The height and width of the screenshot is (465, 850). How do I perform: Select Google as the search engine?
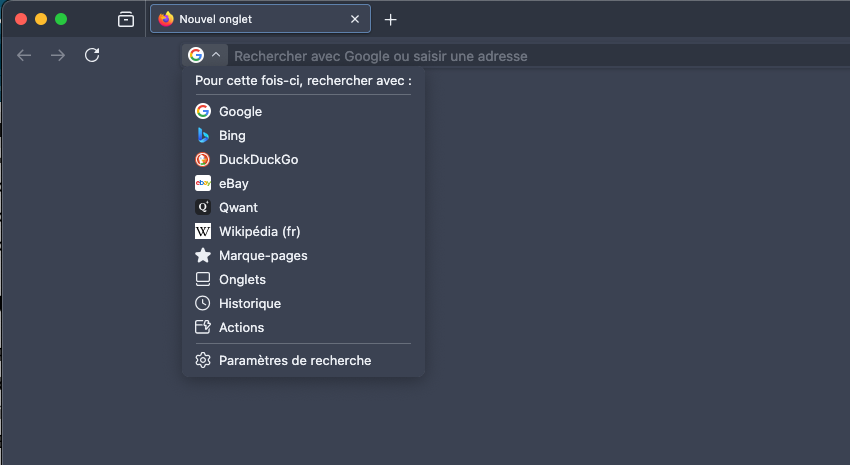pos(303,111)
